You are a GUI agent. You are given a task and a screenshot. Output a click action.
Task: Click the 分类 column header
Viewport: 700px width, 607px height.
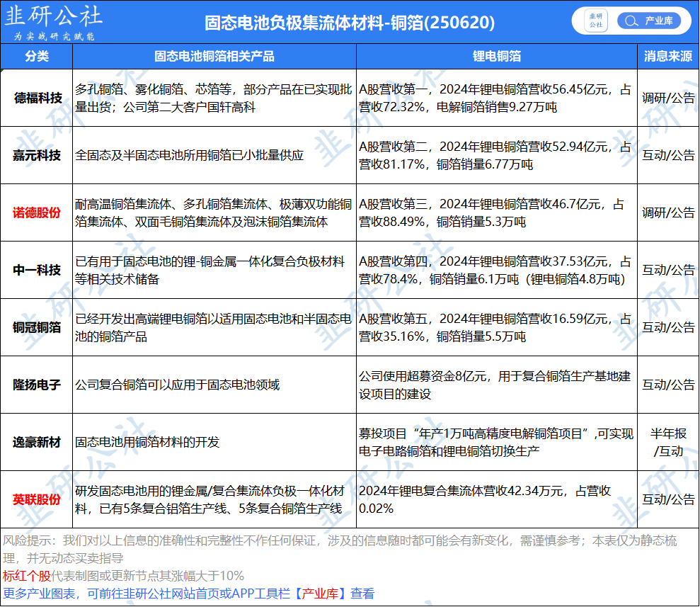(37, 56)
